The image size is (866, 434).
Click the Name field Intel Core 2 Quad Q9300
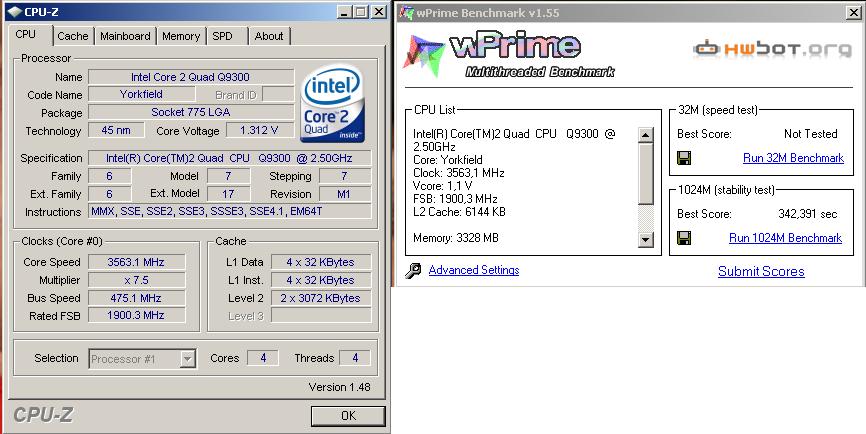coord(191,77)
